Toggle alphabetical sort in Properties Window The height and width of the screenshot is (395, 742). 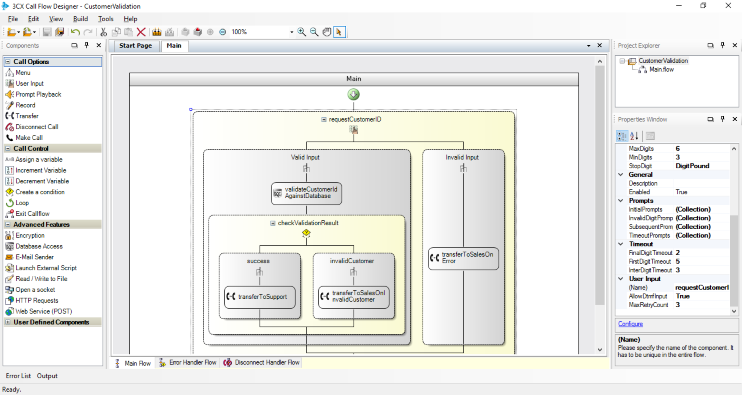pyautogui.click(x=635, y=136)
